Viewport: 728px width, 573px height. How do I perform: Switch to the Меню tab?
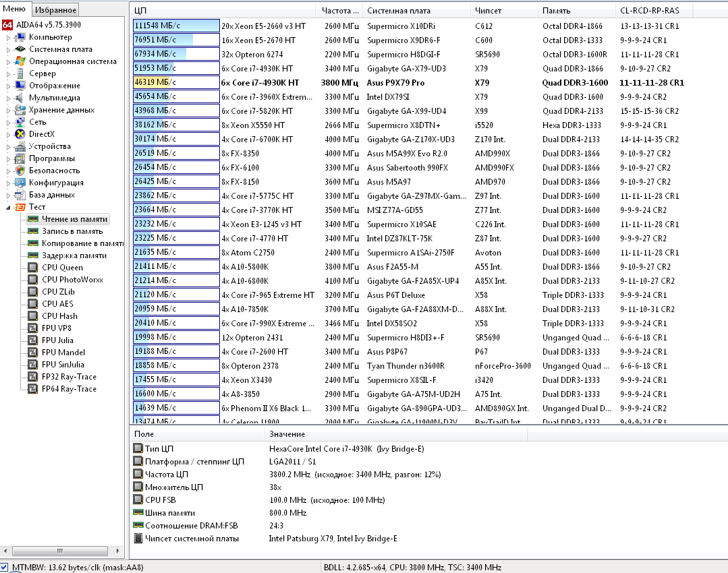(14, 9)
